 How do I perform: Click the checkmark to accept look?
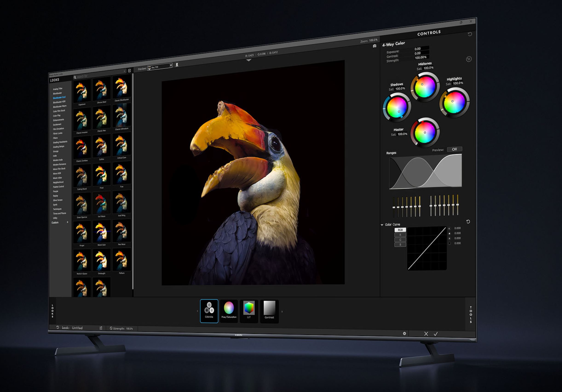coord(436,334)
